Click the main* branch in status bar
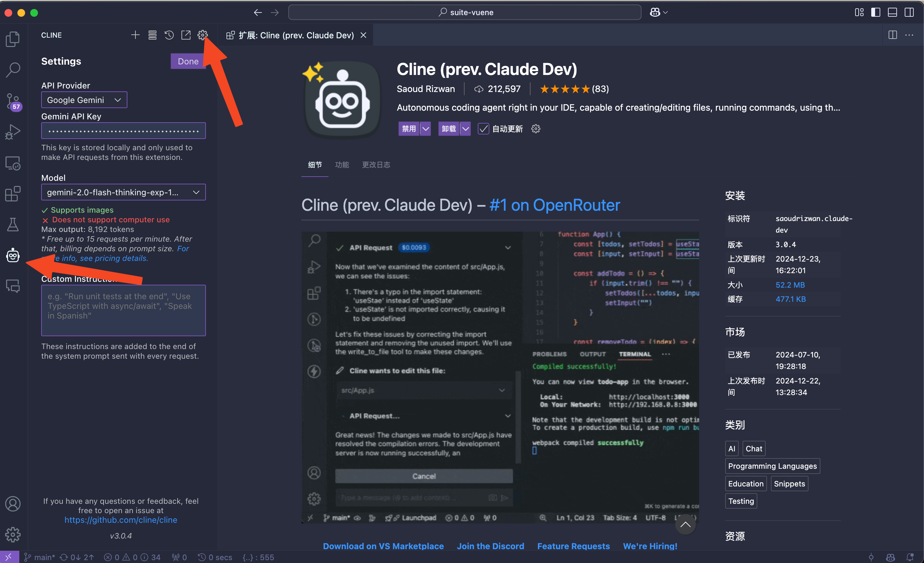Image resolution: width=924 pixels, height=563 pixels. [x=40, y=557]
